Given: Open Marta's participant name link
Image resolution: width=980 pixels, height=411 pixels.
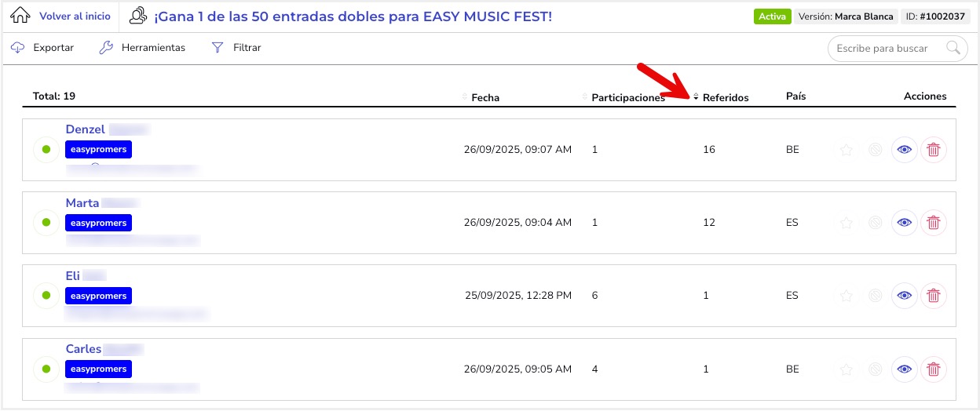Looking at the screenshot, I should click(x=82, y=203).
